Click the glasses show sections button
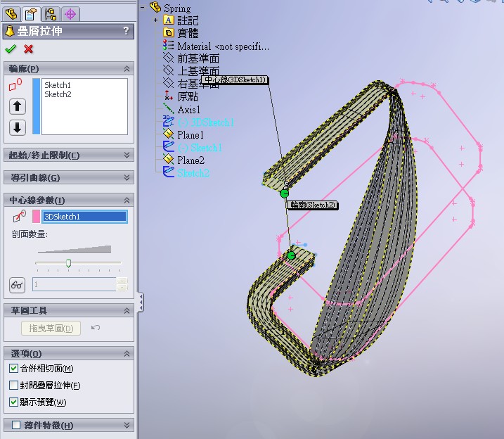Screen dimensions: 504x439 point(18,285)
